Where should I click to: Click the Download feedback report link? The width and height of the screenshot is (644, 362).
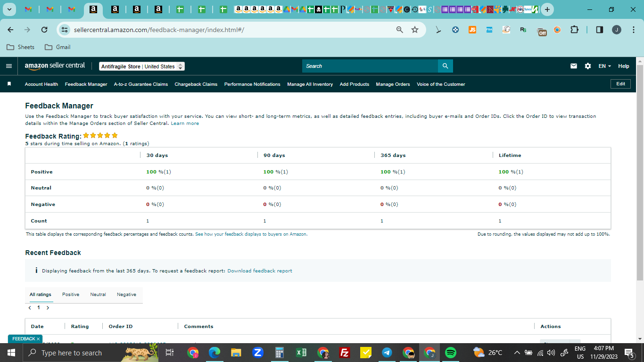[260, 271]
